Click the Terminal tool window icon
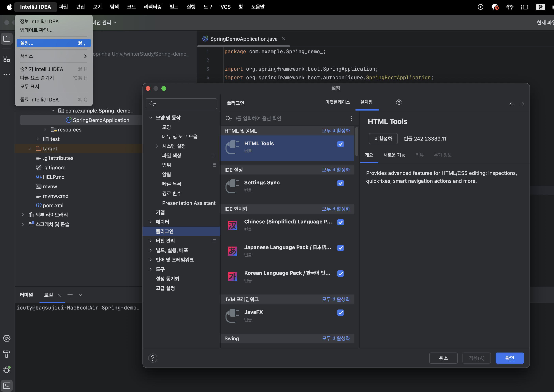 [x=7, y=385]
